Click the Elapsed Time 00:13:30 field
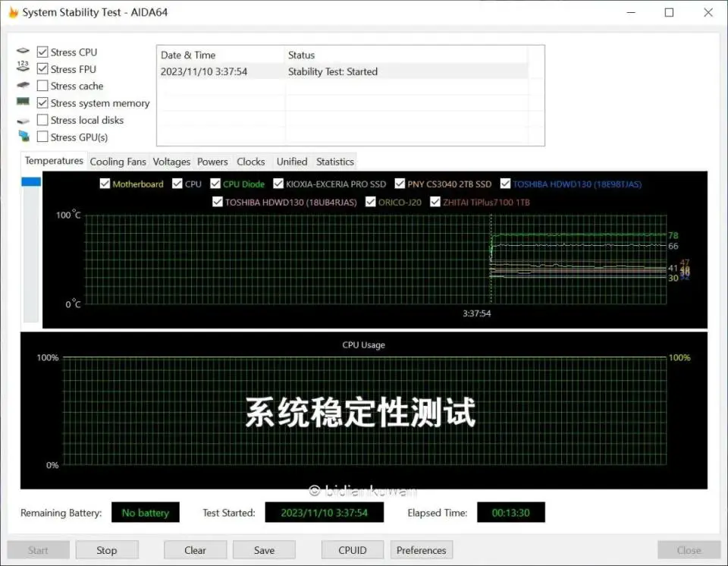The width and height of the screenshot is (728, 566). (510, 513)
